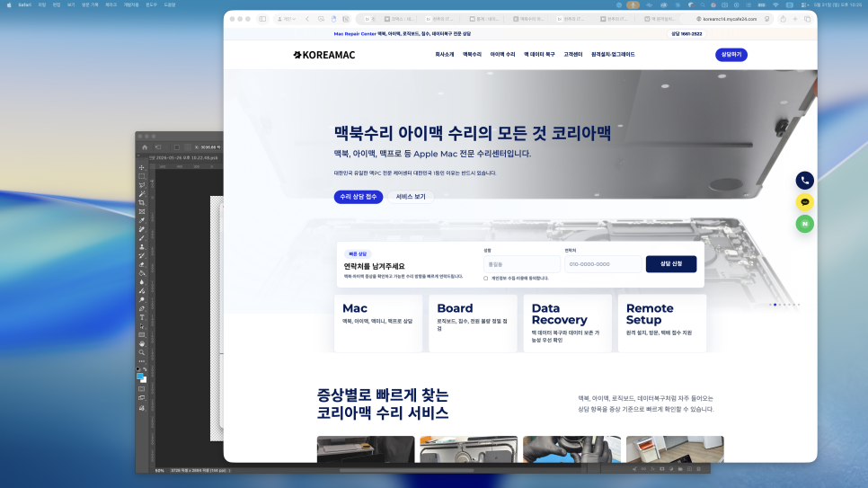This screenshot has width=868, height=488.
Task: Open the yellow chat floating button
Action: 805,202
